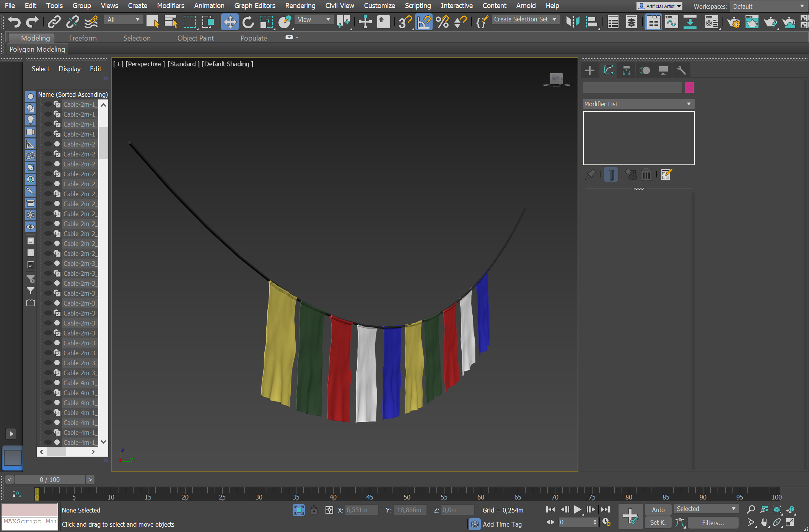The image size is (809, 532).
Task: Click Remove Modifier trash icon
Action: pos(646,174)
